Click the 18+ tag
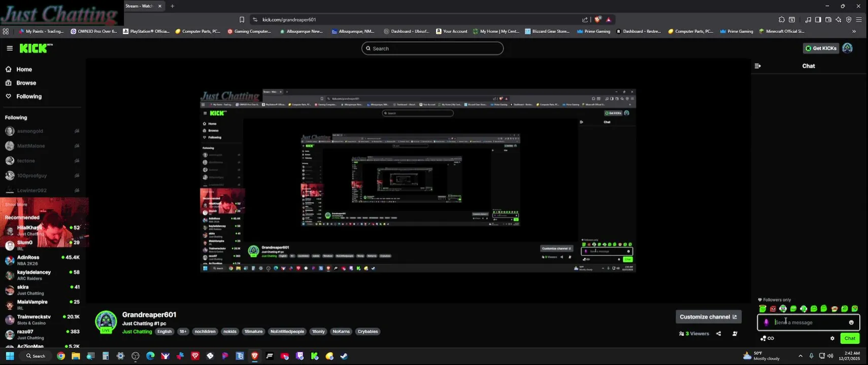Screen dimensions: 868x365 (183, 332)
